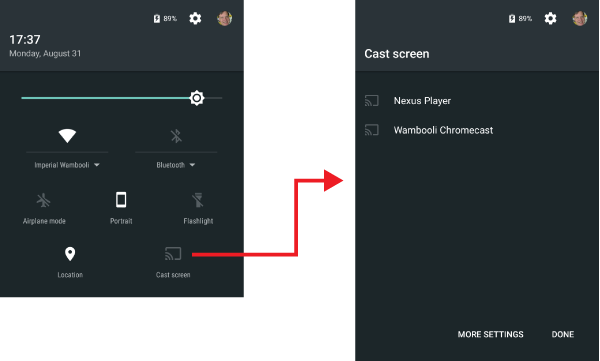Image resolution: width=600 pixels, height=361 pixels.
Task: Tap the 17:37 clock
Action: coord(24,39)
